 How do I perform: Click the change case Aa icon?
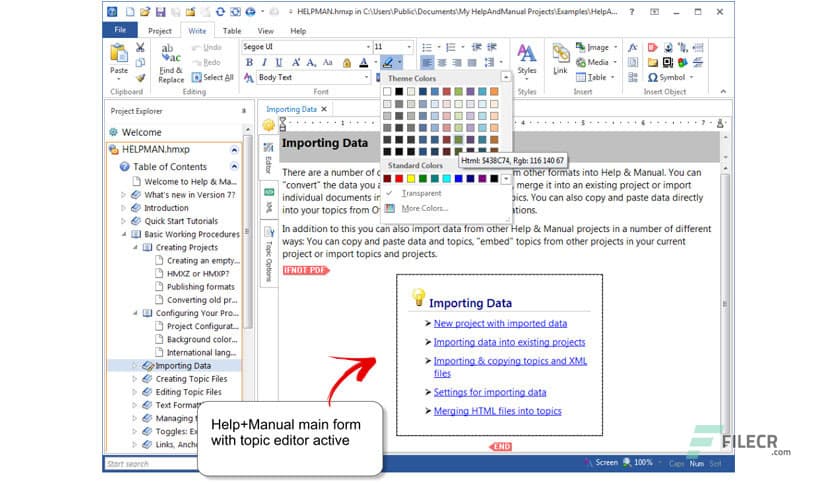pos(328,62)
